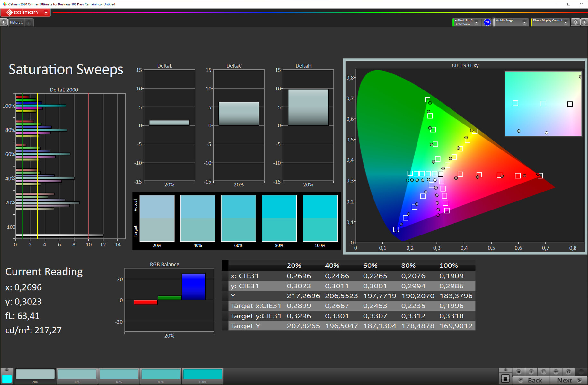Click the Y value 217,2696 cell
The height and width of the screenshot is (385, 588).
pyautogui.click(x=303, y=296)
